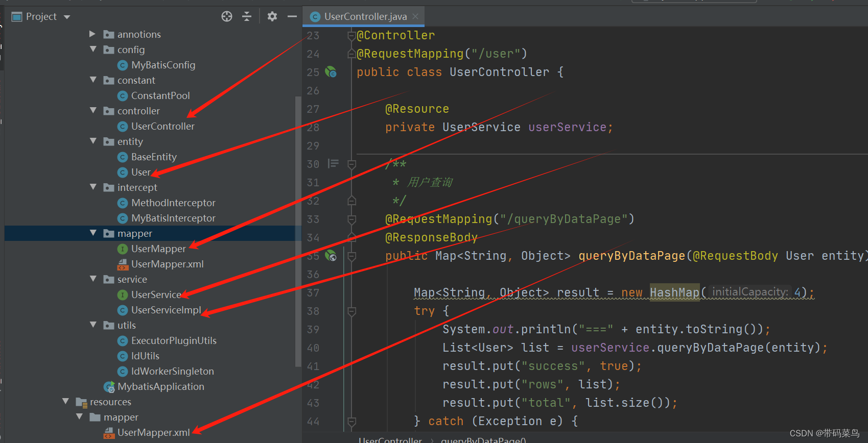Open UserServiceImpl class
Screen dimensions: 868x443
click(x=166, y=310)
